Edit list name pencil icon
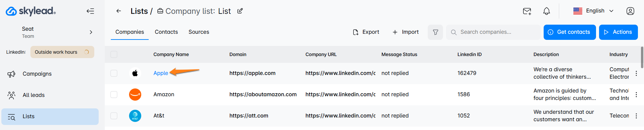 click(x=240, y=11)
